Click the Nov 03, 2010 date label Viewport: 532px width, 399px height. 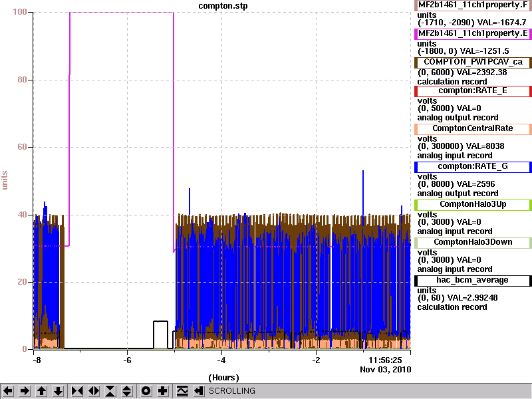coord(386,370)
